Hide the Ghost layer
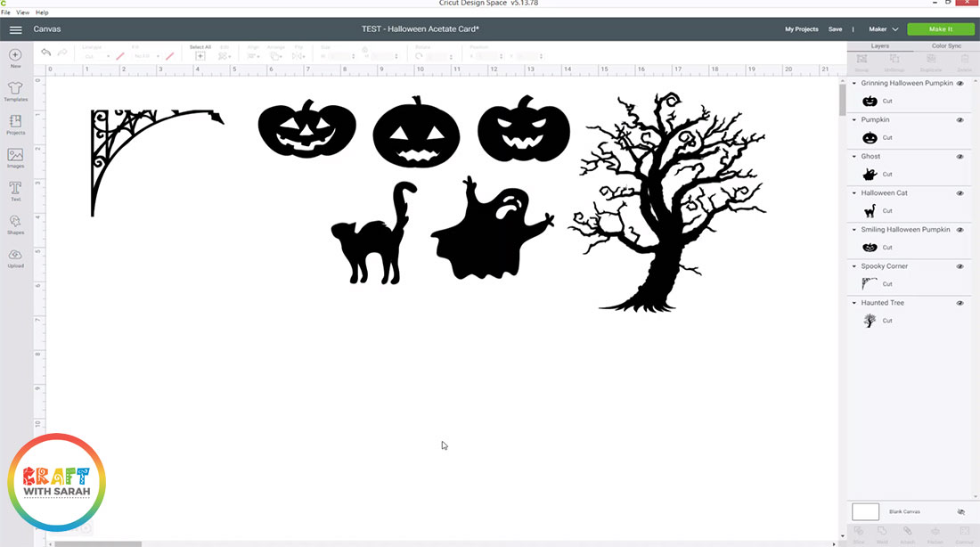The height and width of the screenshot is (547, 980). pyautogui.click(x=960, y=157)
